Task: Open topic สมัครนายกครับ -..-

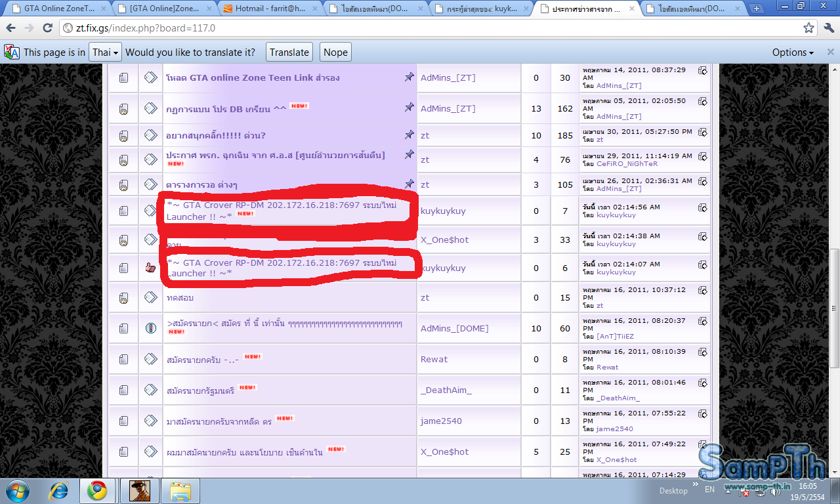Action: 201,359
